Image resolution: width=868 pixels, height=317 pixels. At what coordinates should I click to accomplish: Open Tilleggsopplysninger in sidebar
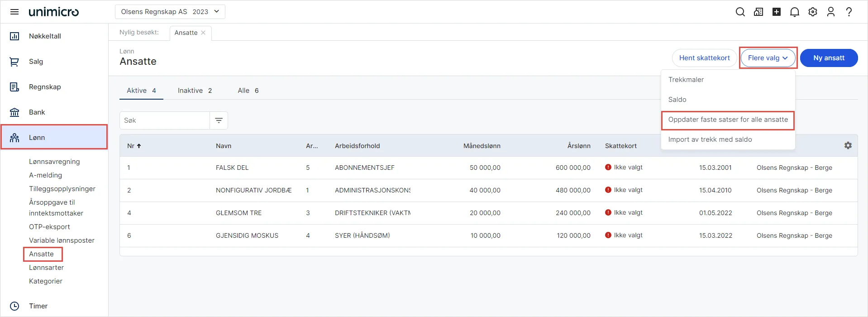(62, 189)
